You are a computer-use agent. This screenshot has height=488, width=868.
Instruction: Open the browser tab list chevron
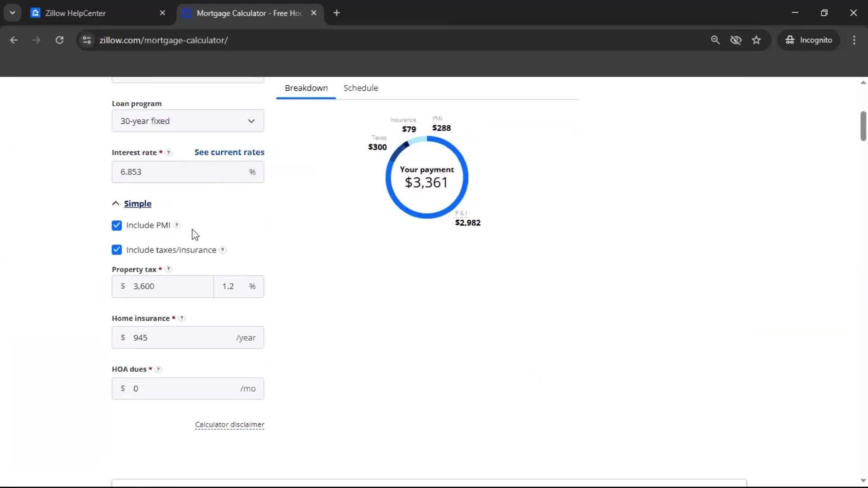click(13, 12)
